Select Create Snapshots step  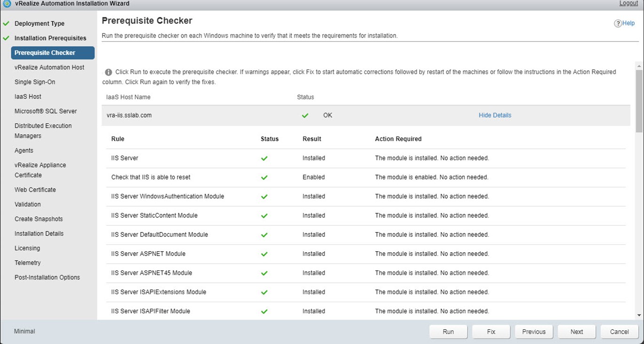[x=39, y=219]
